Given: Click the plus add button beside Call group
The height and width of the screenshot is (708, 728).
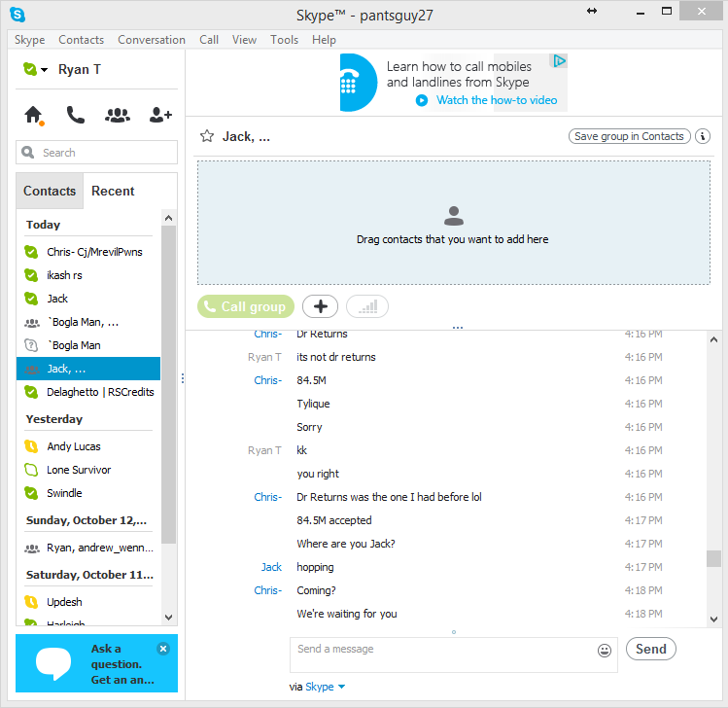Looking at the screenshot, I should click(321, 306).
